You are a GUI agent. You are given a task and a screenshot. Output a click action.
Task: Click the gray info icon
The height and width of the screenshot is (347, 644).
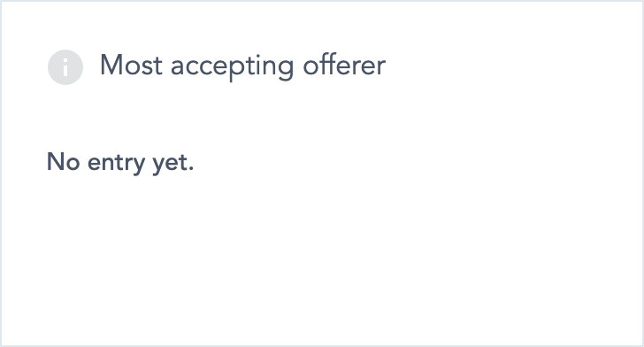(65, 67)
